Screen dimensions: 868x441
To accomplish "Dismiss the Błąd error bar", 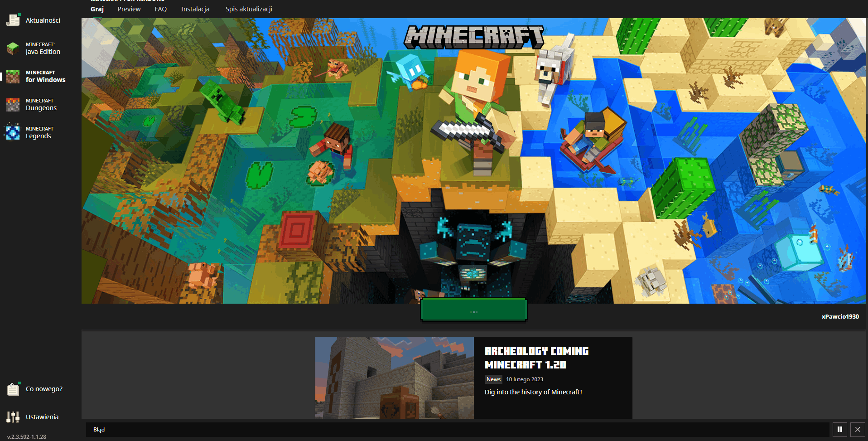I will point(858,429).
